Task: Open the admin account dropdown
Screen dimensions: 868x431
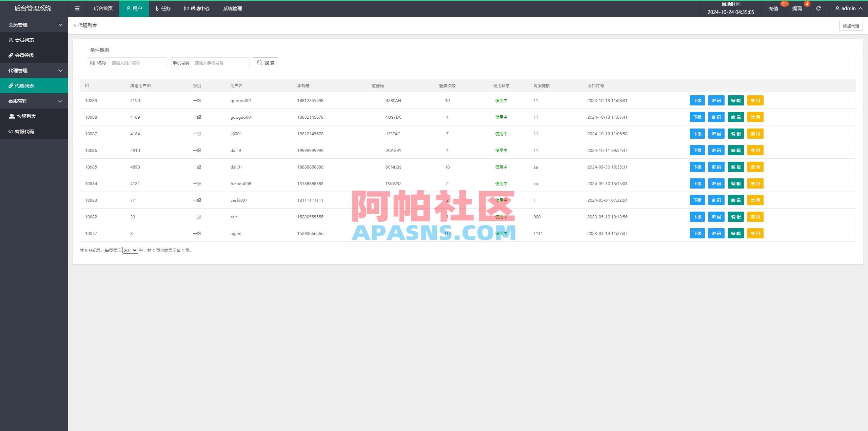Action: [x=849, y=8]
